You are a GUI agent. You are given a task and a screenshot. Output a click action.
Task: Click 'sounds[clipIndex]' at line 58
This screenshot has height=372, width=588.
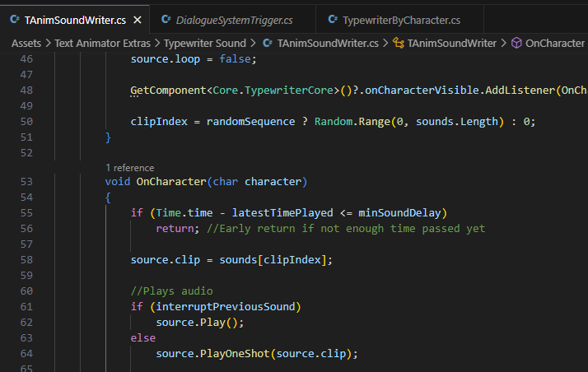coord(273,260)
